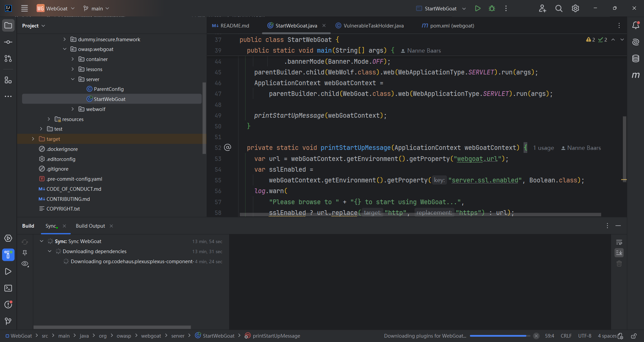
Task: Open the Problems tool window
Action: coord(8,304)
